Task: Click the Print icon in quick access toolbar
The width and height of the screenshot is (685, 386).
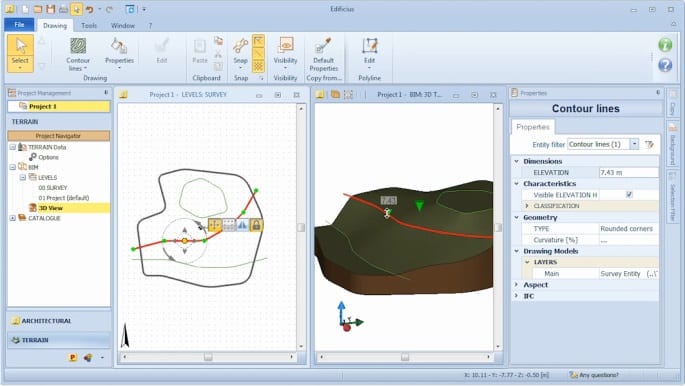Action: (x=63, y=9)
